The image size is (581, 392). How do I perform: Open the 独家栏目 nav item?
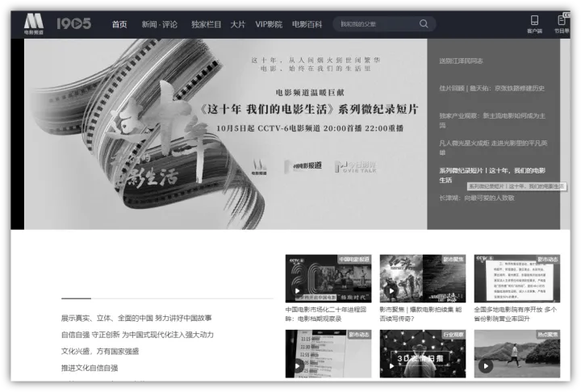pyautogui.click(x=206, y=24)
